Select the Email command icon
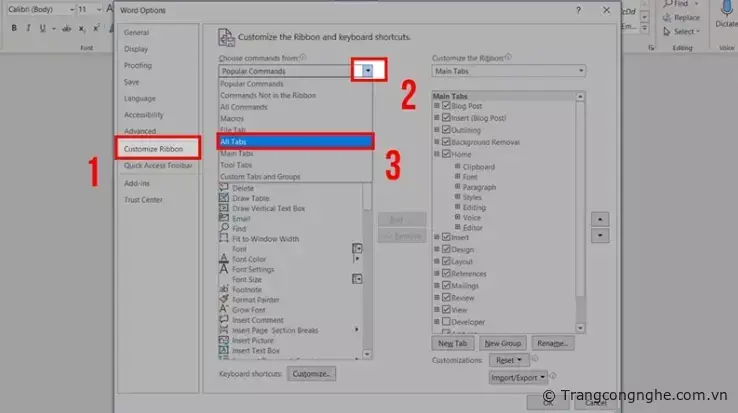 [224, 218]
